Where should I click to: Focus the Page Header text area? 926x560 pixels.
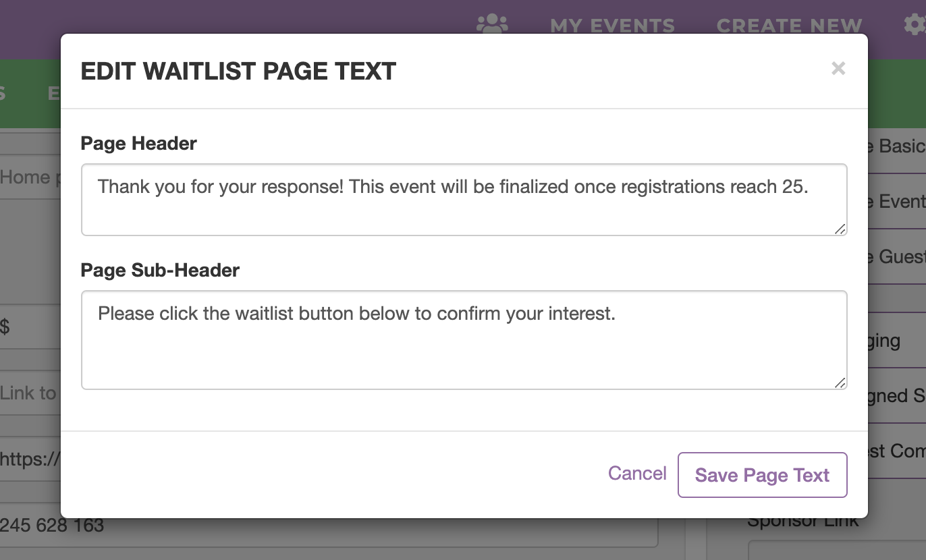[x=464, y=200]
